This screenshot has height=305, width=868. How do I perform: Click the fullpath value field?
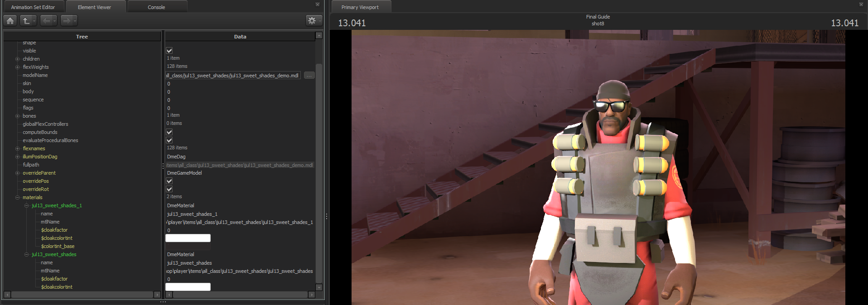(240, 165)
